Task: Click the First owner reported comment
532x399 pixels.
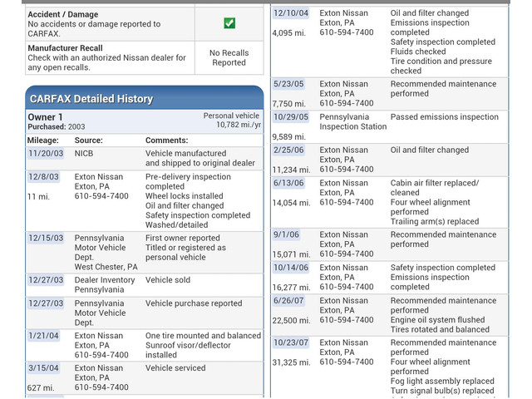Action: (183, 238)
